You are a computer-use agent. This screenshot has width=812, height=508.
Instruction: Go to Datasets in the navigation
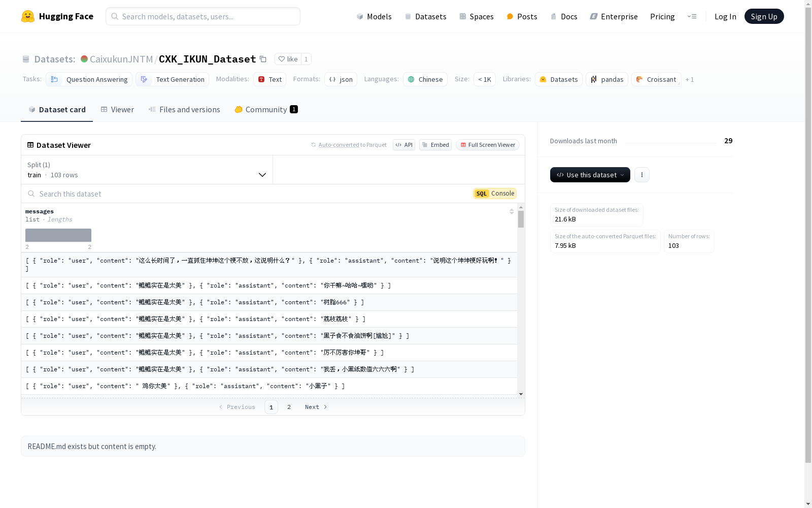[425, 16]
